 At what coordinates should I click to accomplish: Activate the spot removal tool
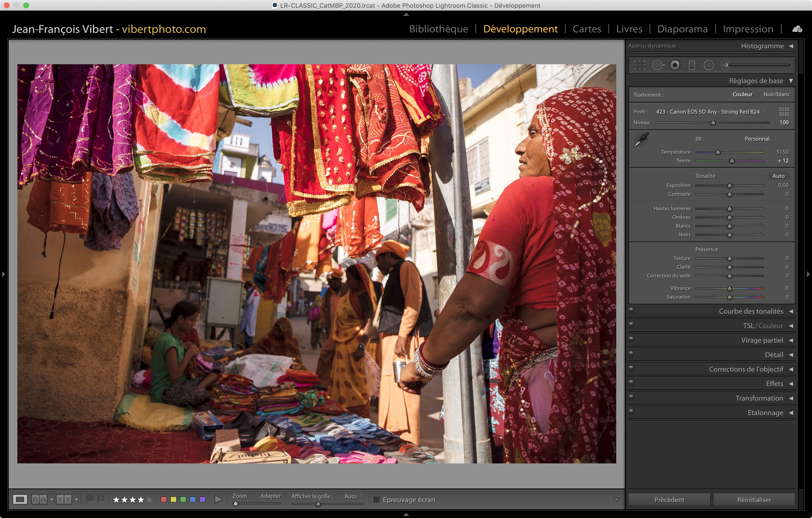click(657, 65)
